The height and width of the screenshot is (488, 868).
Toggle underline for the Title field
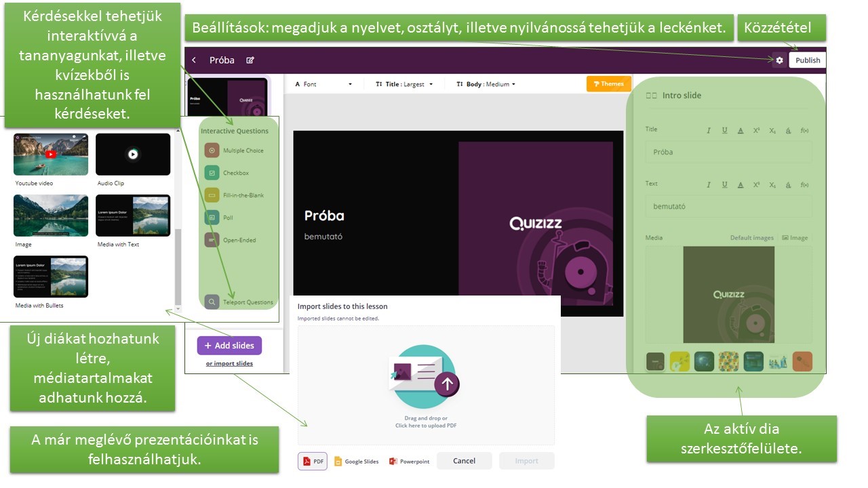tap(724, 130)
